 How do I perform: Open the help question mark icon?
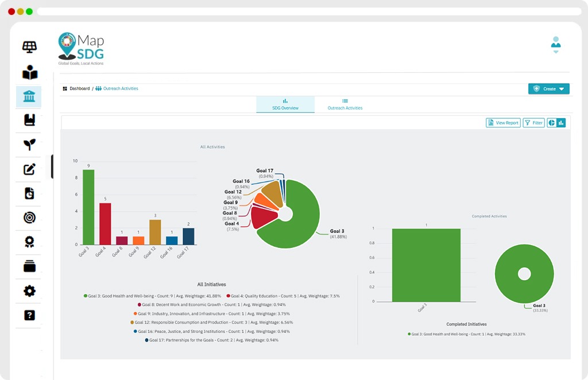pyautogui.click(x=29, y=315)
